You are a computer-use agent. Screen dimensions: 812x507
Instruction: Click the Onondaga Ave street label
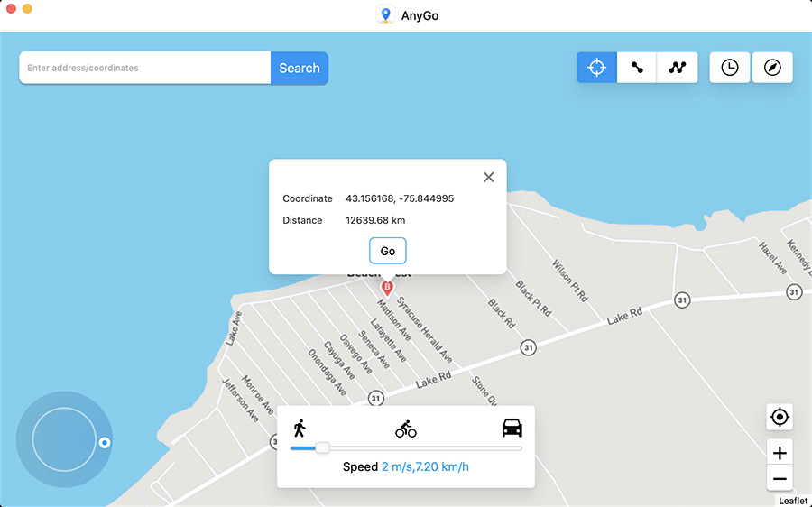click(328, 373)
